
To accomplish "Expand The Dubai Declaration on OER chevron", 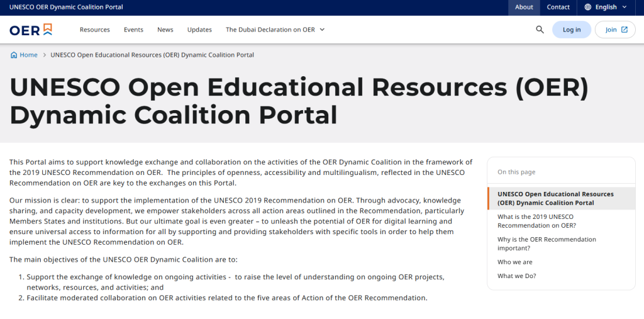I will (322, 30).
